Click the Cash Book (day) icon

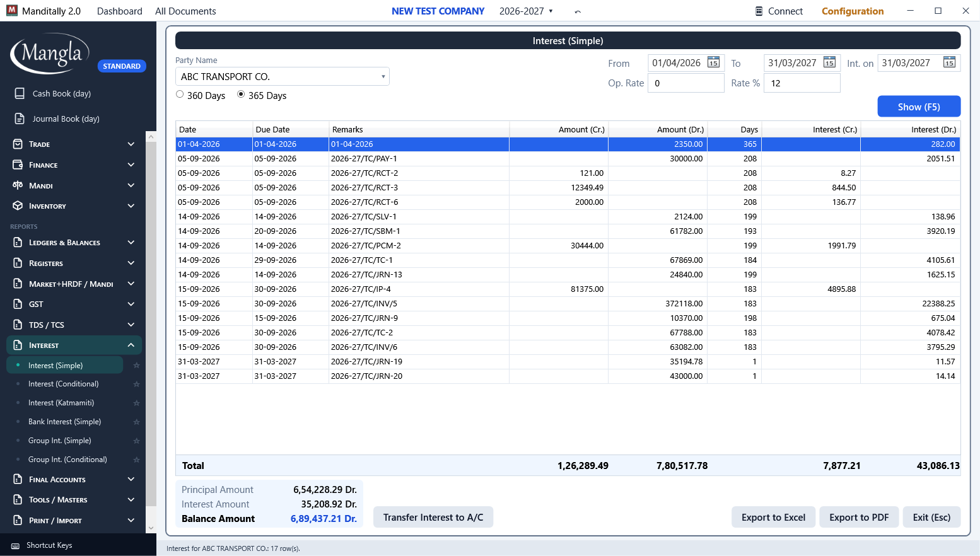(20, 93)
